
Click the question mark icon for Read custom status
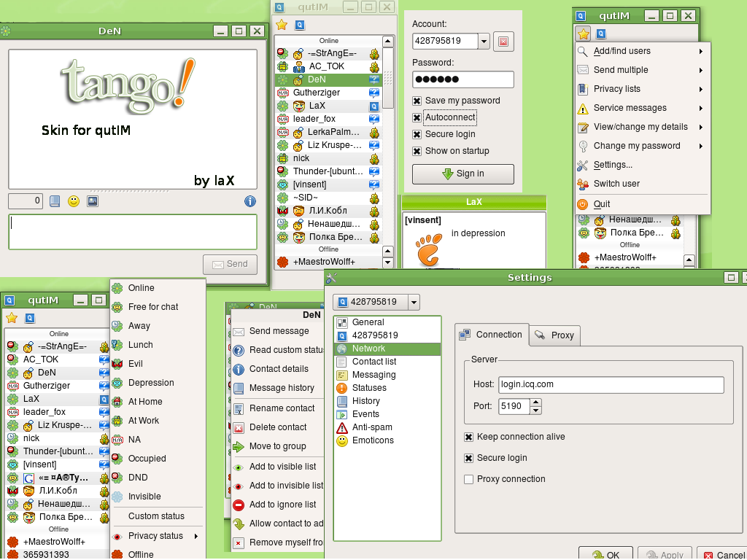(239, 351)
